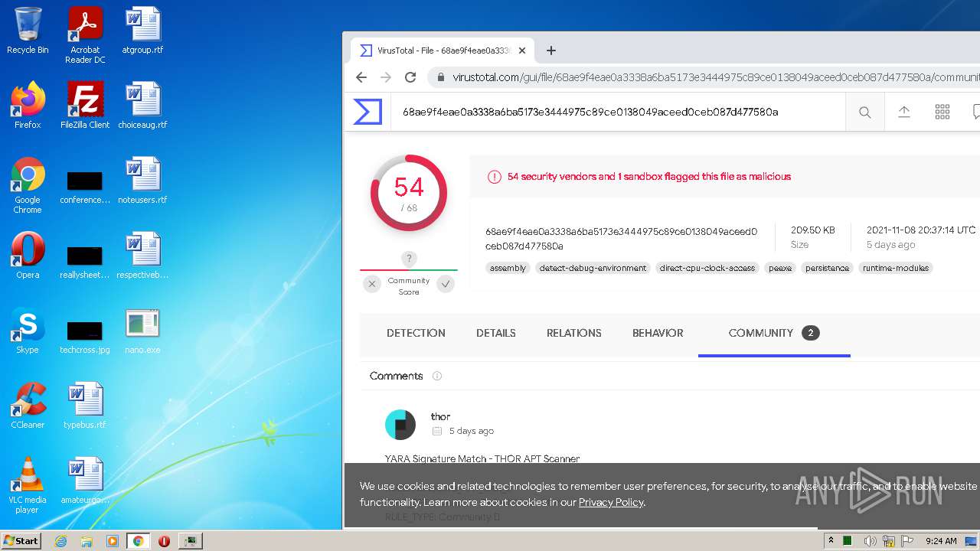Close the VirusTotal browser tab
Viewport: 980px width, 551px height.
(522, 51)
